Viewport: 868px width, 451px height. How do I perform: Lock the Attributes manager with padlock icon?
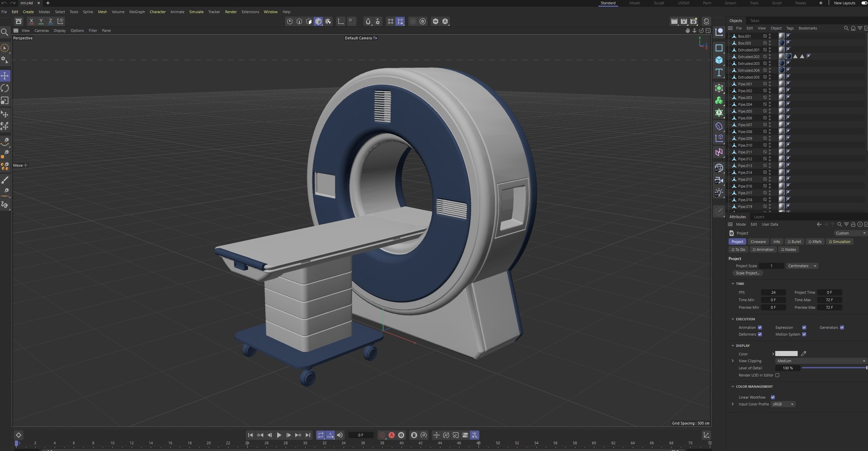(853, 224)
